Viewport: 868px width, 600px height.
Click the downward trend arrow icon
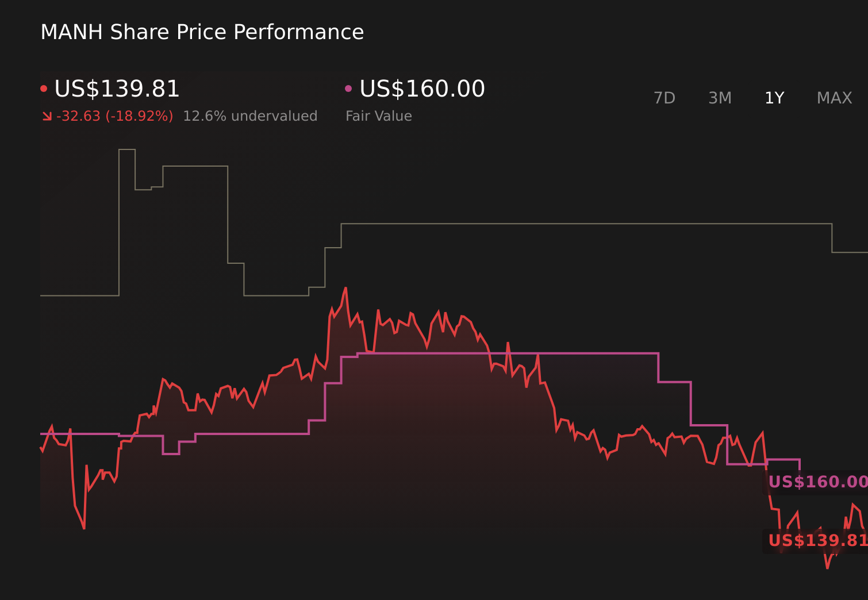47,116
